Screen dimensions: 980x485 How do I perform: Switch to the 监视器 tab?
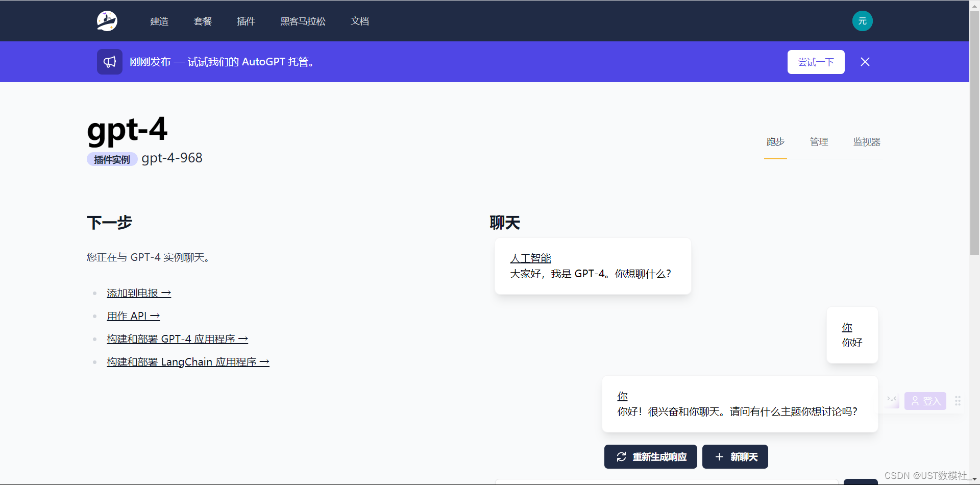click(x=867, y=142)
